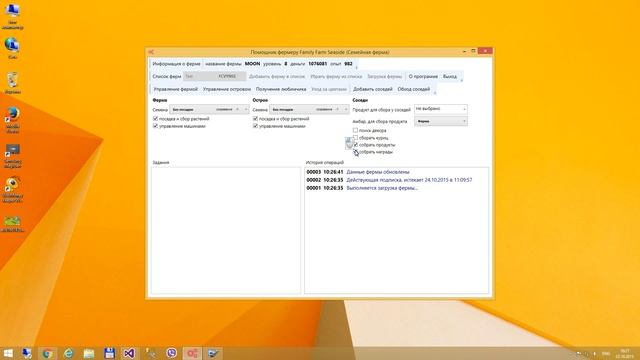The width and height of the screenshot is (640, 360).
Task: Click the experience value '982'
Action: tap(348, 64)
